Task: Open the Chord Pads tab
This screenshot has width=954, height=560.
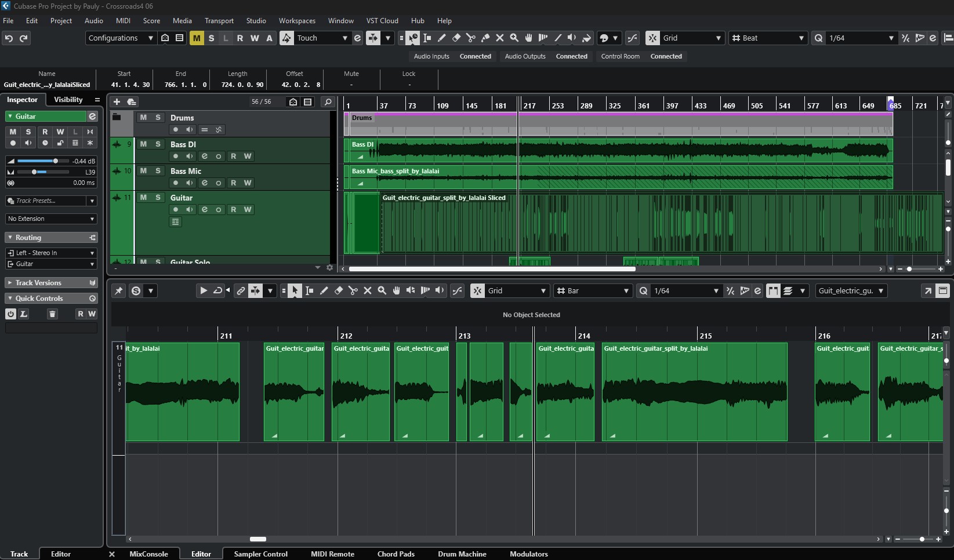Action: (396, 554)
